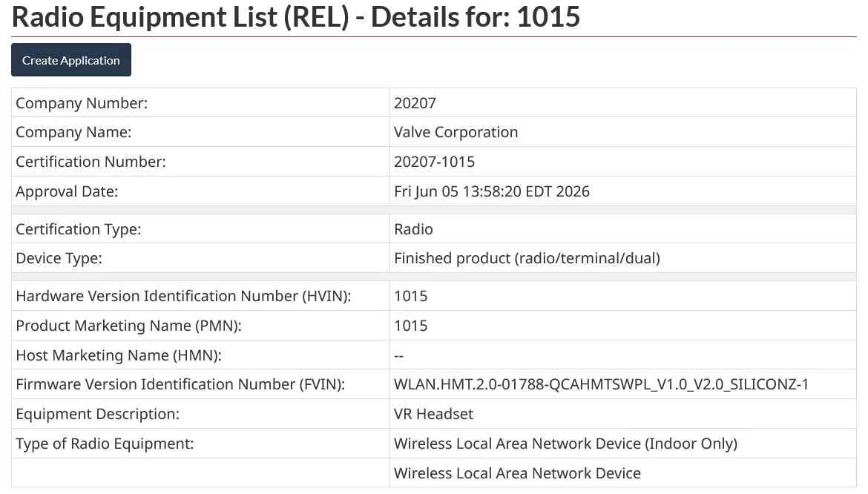The width and height of the screenshot is (868, 494).
Task: Select the Company Number value "20207"
Action: click(415, 103)
